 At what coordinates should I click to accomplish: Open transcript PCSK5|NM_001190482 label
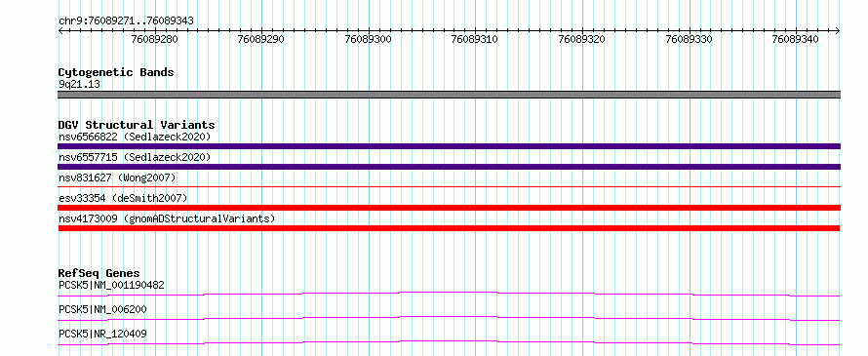(111, 285)
